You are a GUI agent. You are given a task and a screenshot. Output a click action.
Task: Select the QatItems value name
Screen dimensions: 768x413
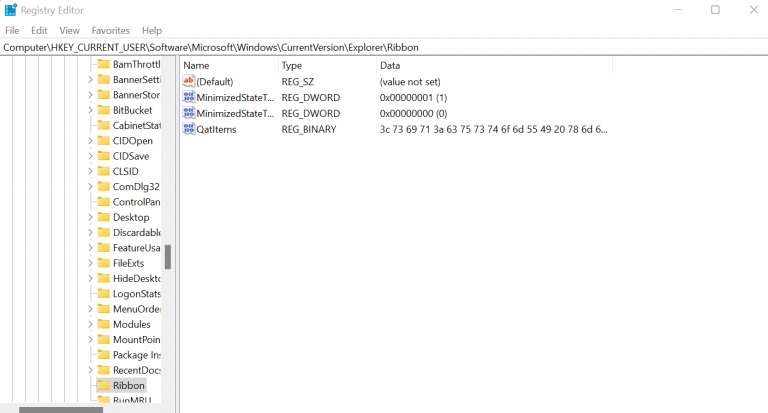216,129
